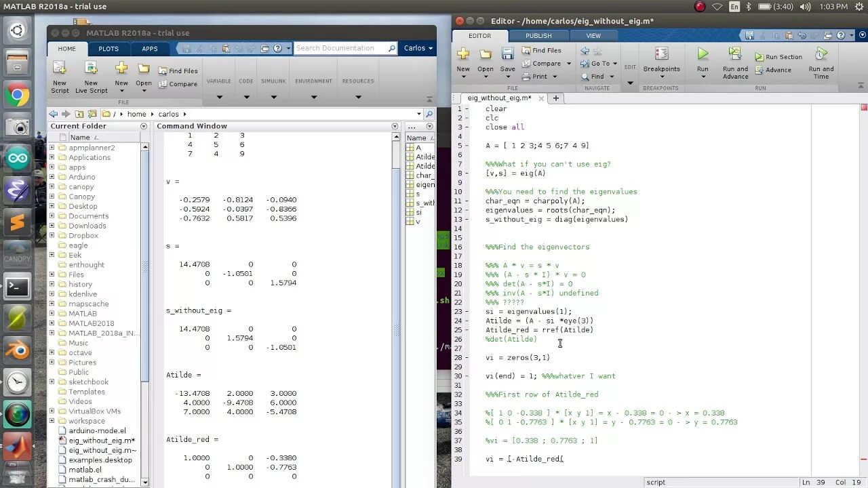
Task: Click Search Documentation input field
Action: 341,48
